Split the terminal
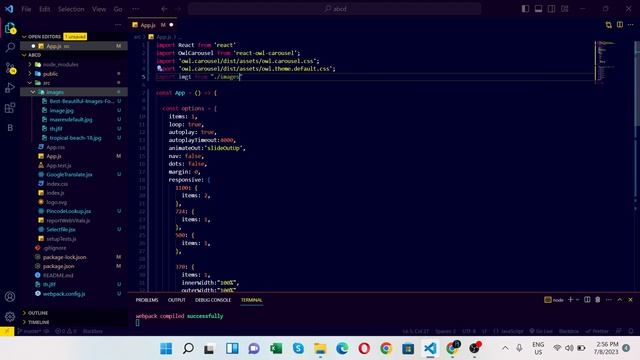 tap(587, 300)
